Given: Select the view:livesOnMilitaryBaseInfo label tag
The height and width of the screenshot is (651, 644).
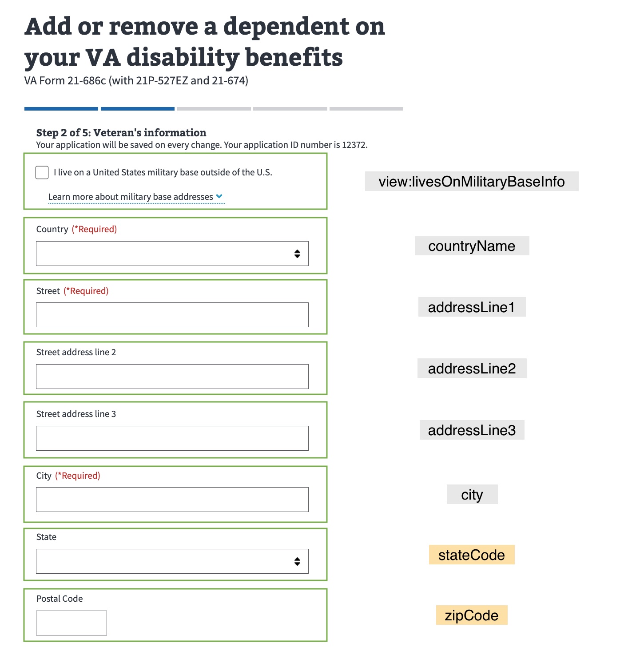Looking at the screenshot, I should (472, 181).
